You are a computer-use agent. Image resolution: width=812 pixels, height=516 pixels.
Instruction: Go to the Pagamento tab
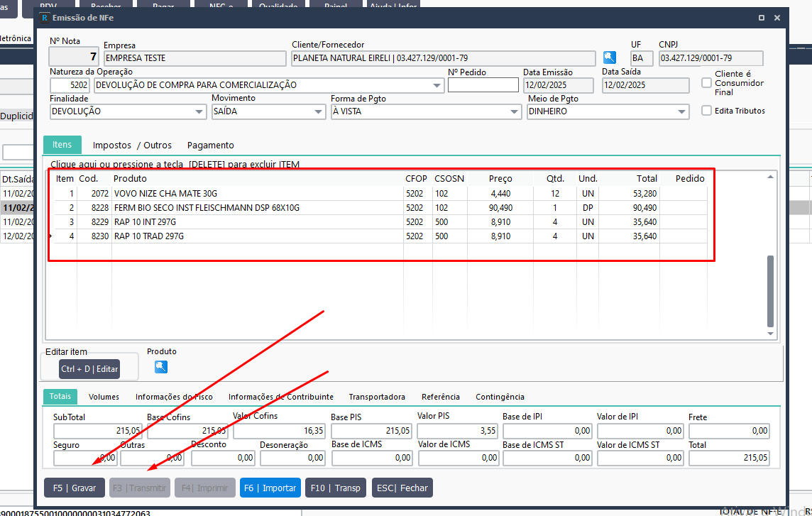click(211, 145)
